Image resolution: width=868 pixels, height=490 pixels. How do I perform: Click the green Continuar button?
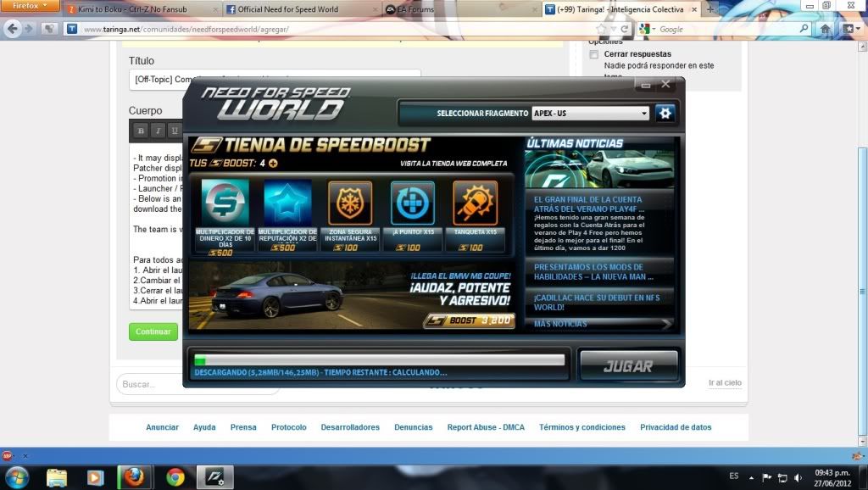(153, 331)
